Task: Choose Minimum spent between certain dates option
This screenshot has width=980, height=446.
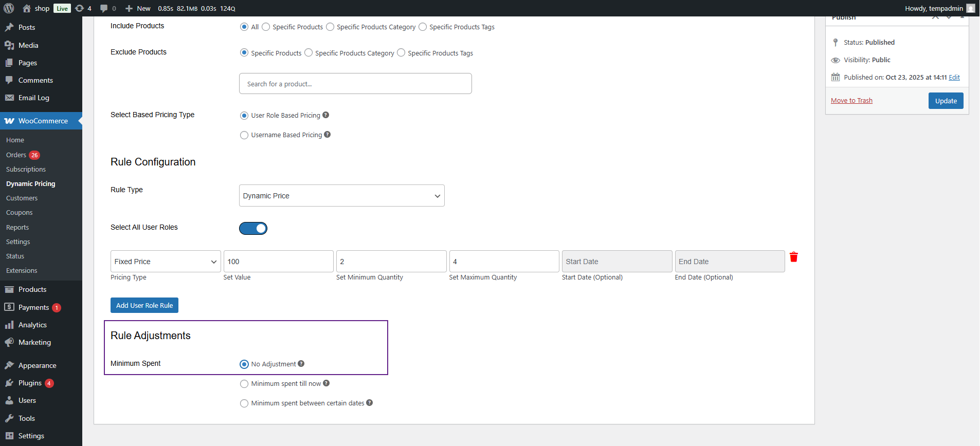Action: [244, 403]
